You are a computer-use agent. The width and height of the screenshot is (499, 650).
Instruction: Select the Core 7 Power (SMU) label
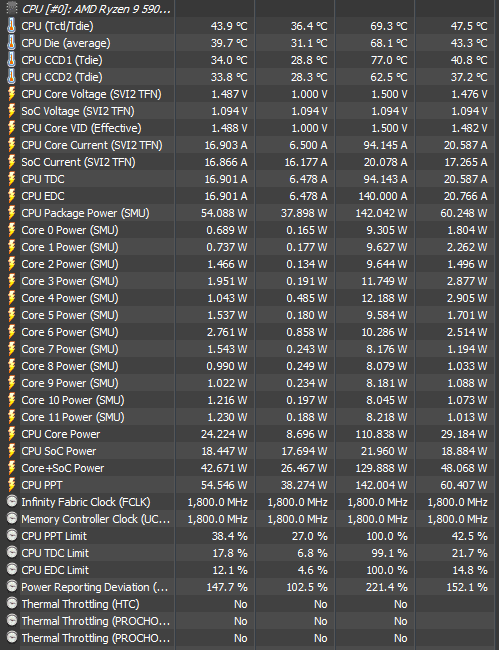70,349
